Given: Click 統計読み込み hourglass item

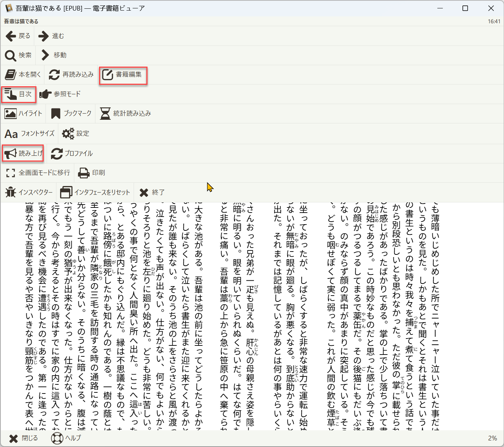Looking at the screenshot, I should [126, 113].
